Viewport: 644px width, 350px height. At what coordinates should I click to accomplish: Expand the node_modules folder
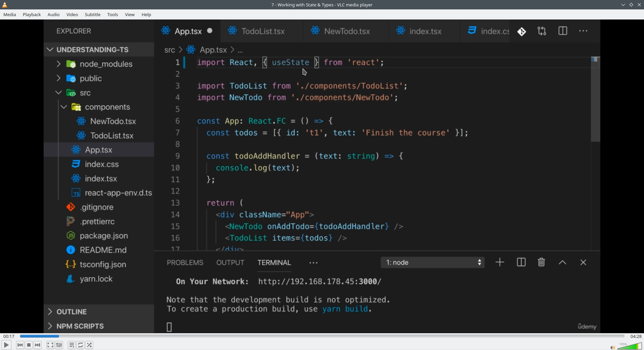coord(99,64)
